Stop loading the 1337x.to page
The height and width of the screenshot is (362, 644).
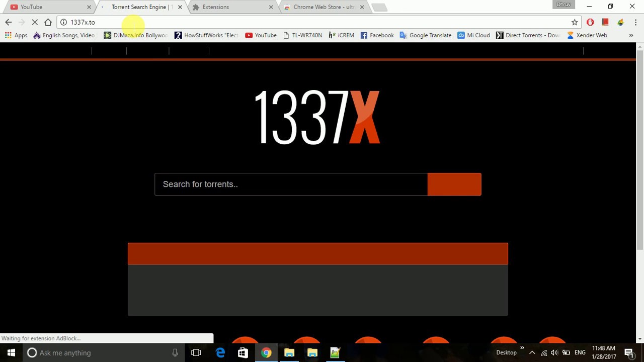(x=35, y=22)
